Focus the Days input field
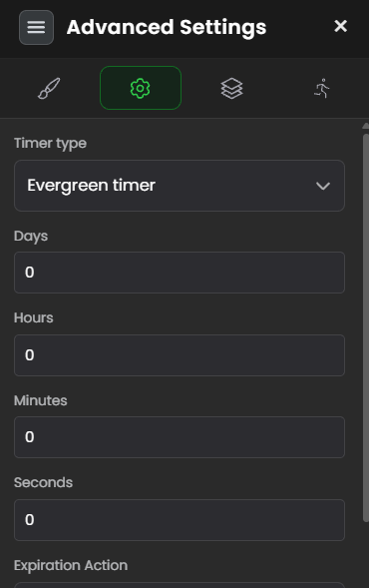Viewport: 369px width, 588px height. tap(180, 273)
